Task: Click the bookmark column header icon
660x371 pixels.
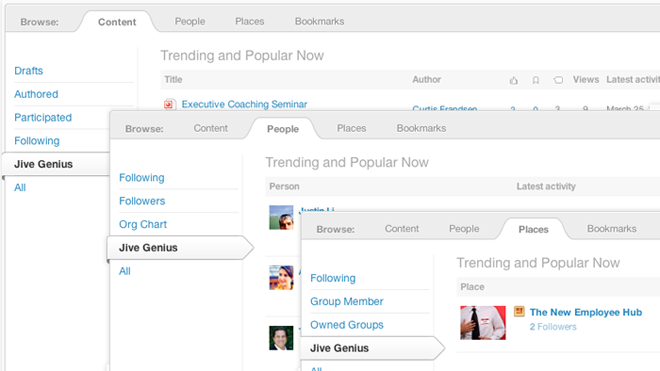Action: (535, 80)
